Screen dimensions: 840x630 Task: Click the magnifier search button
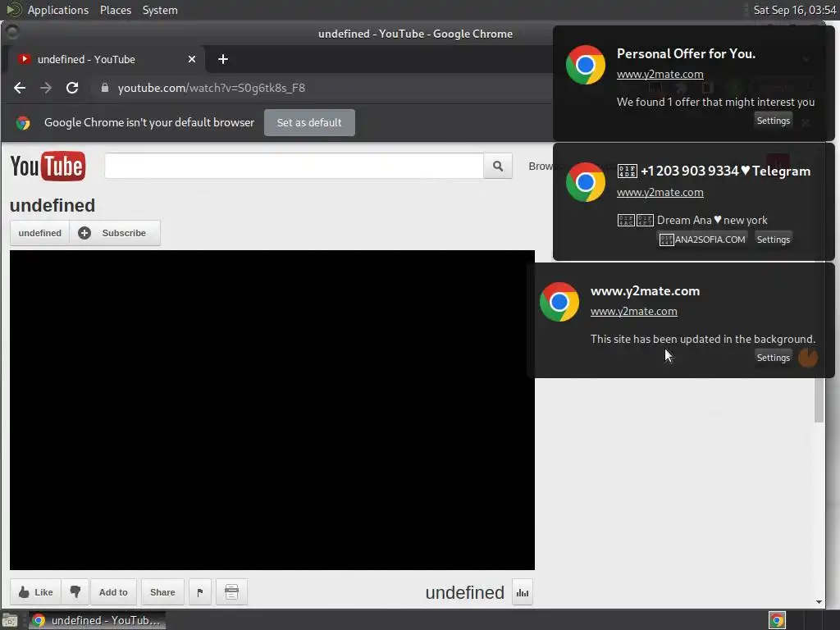(498, 166)
